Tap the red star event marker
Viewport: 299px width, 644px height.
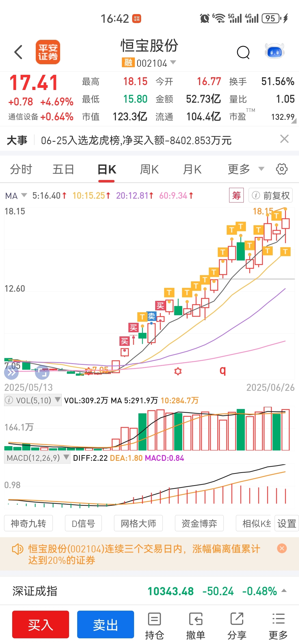click(x=178, y=371)
